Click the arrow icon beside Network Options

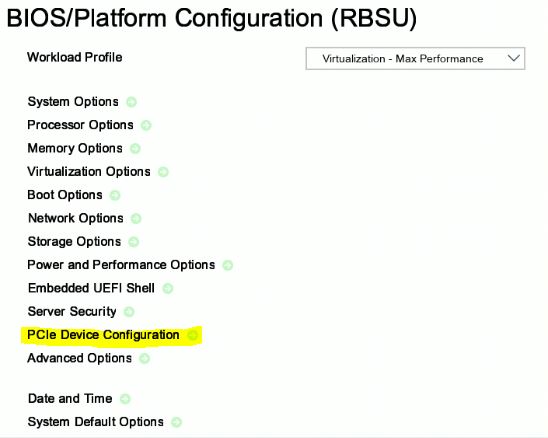136,219
